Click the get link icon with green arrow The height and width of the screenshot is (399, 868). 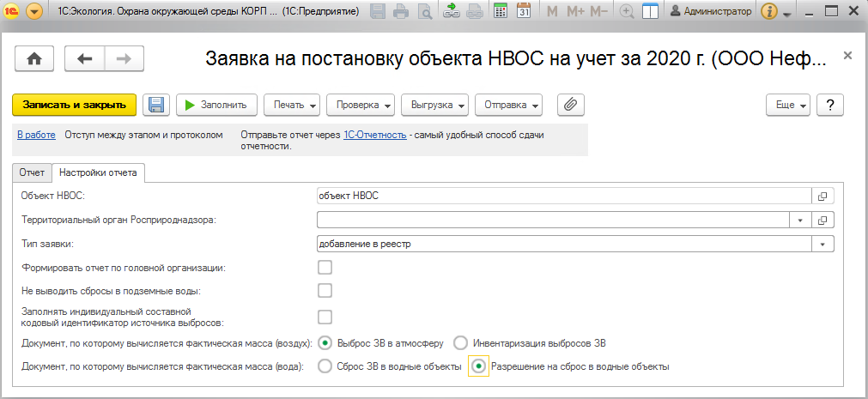[x=452, y=10]
